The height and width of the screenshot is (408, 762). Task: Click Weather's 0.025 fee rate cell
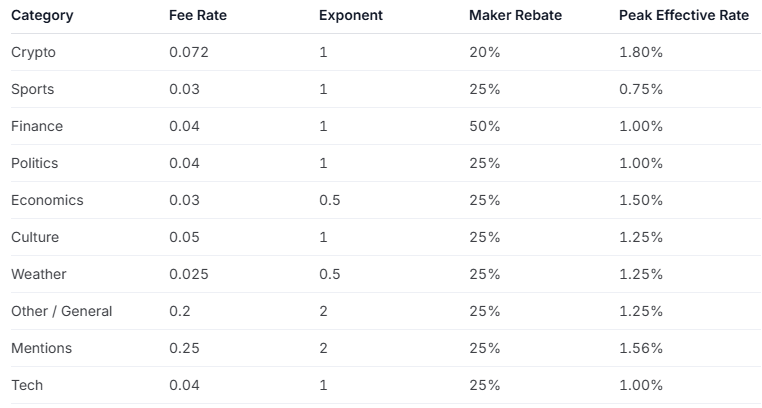(x=189, y=274)
